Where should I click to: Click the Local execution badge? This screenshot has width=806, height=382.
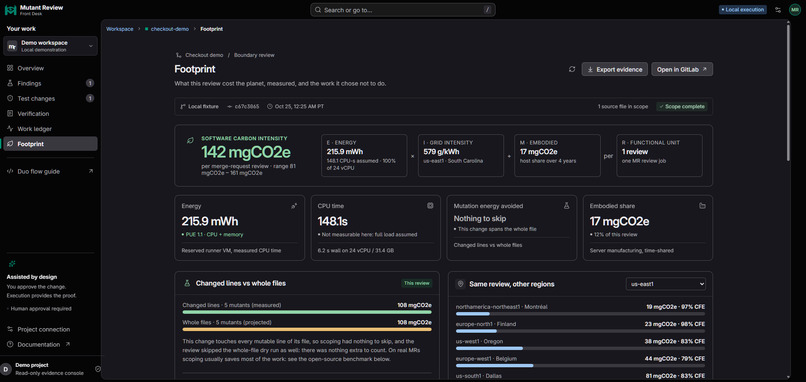743,10
